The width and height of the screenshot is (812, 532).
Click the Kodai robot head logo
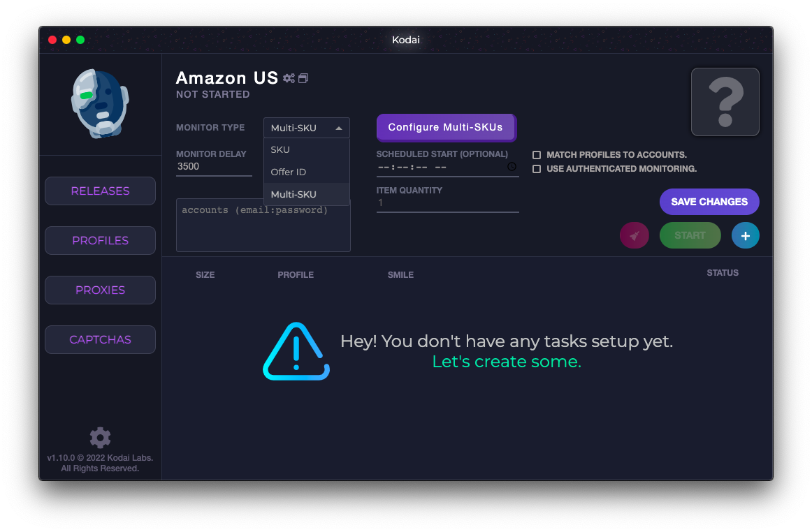(x=100, y=103)
